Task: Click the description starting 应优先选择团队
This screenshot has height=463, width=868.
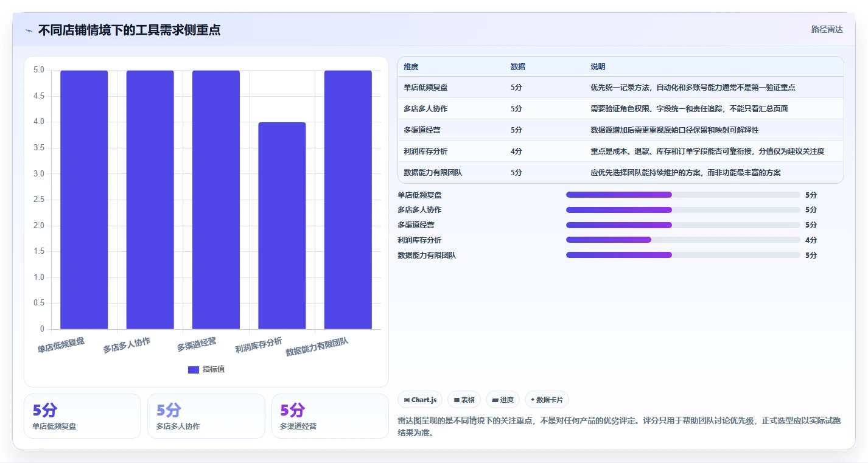Action: click(685, 173)
